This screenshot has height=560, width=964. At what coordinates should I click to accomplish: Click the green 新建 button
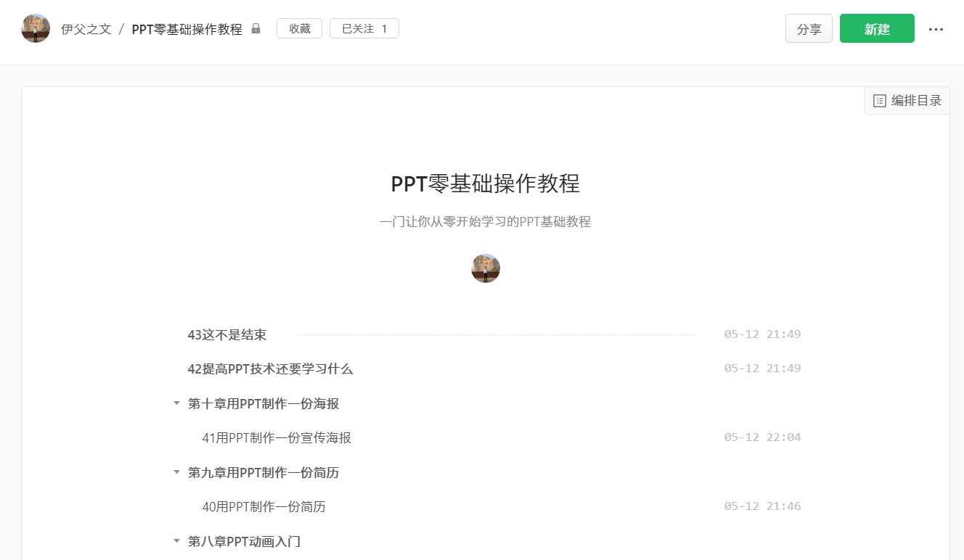point(877,28)
